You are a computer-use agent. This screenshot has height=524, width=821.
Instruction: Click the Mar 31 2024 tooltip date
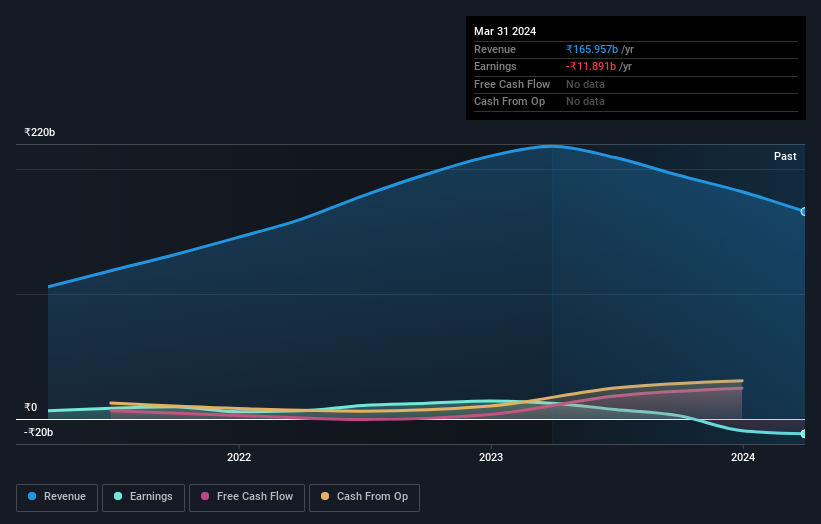tap(505, 31)
